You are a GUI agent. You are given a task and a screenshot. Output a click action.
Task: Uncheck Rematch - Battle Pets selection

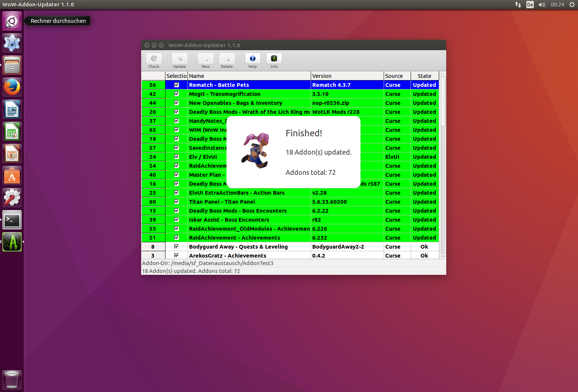177,85
